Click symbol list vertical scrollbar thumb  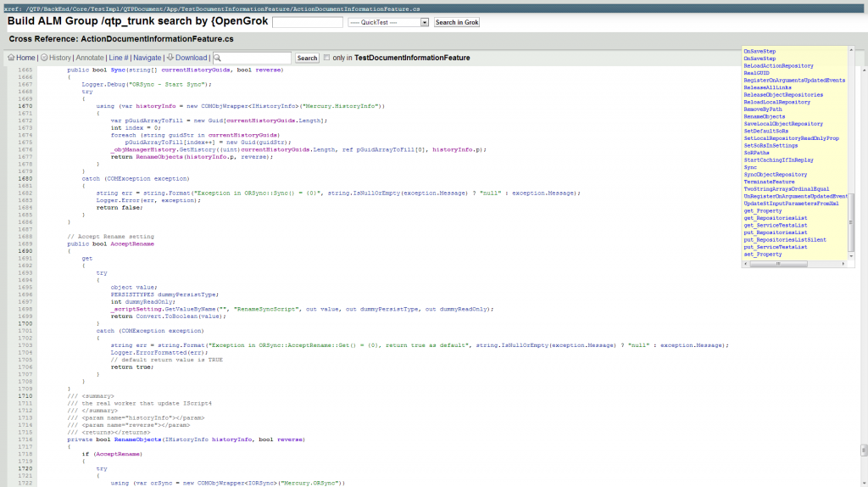851,222
